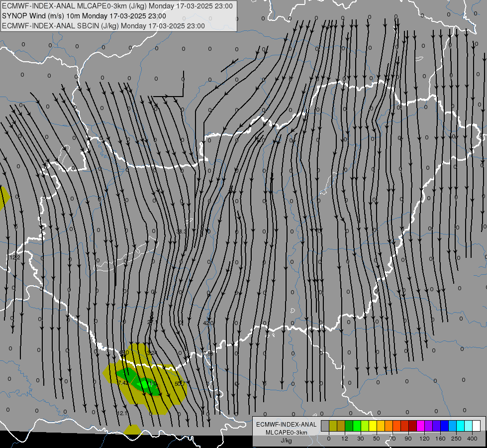
Task: Click the ECMWF-INDEX-ANAL label in the legend box
Action: pos(287,425)
